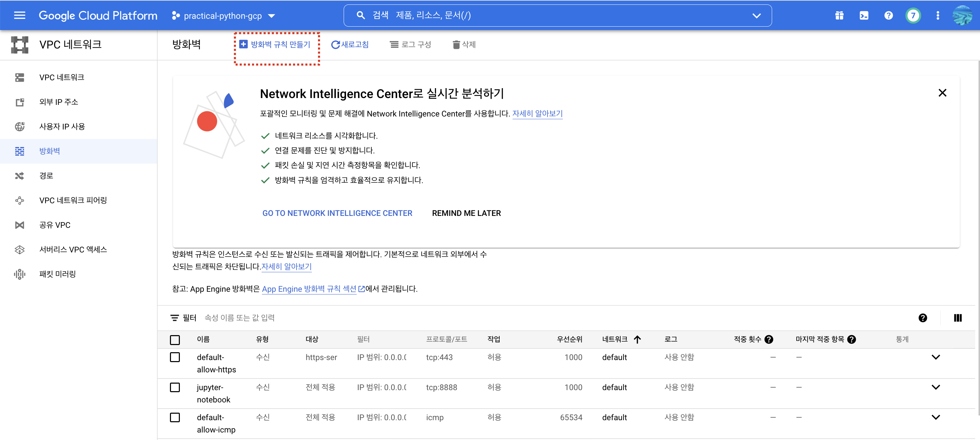980x440 pixels.
Task: Open the table help question icon
Action: pos(923,318)
